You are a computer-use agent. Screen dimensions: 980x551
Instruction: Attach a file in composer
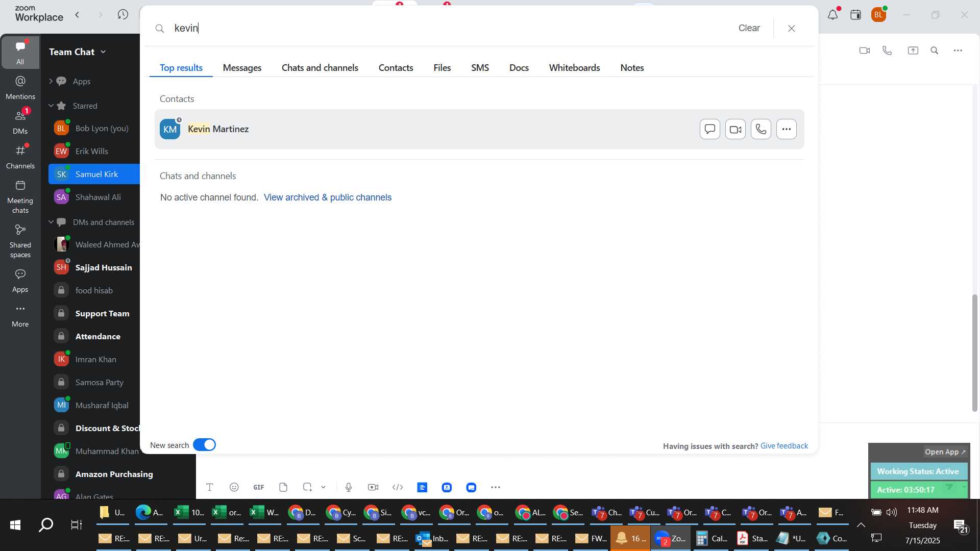tap(283, 487)
